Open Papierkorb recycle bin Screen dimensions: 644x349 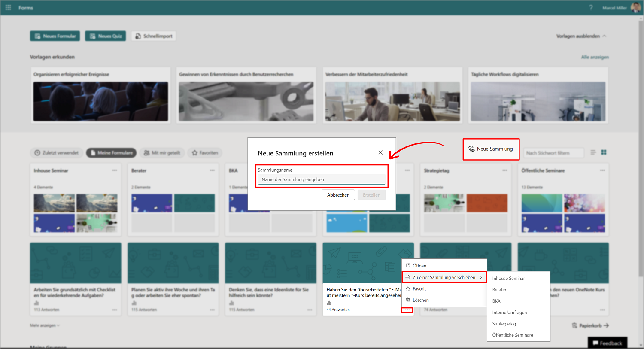point(590,325)
